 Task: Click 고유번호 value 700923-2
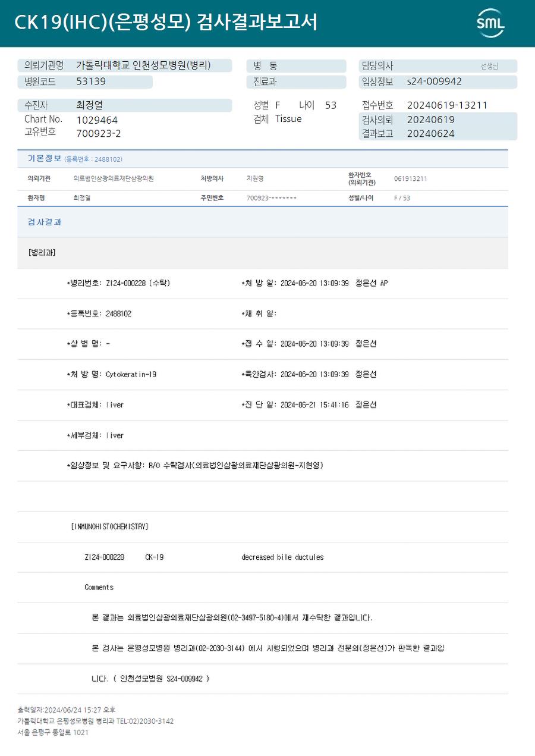(x=99, y=133)
